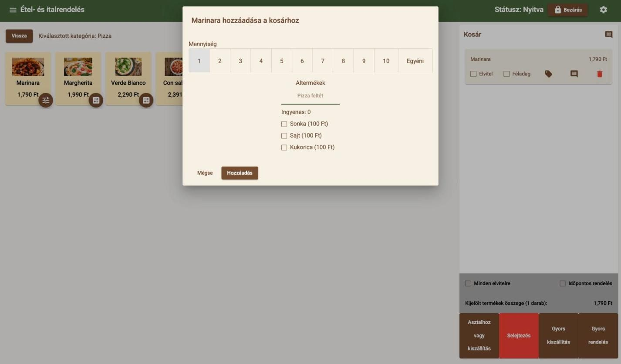This screenshot has width=621, height=364.
Task: Choose quantity 2
Action: [x=219, y=61]
